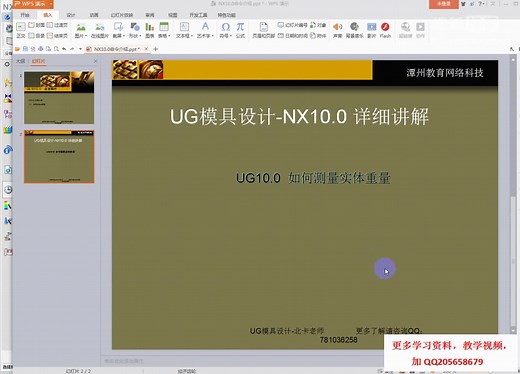Switch to the 大纲 outline panel tab

(21, 61)
